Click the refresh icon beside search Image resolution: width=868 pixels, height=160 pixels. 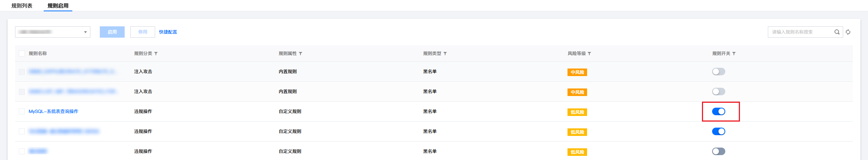[x=848, y=32]
